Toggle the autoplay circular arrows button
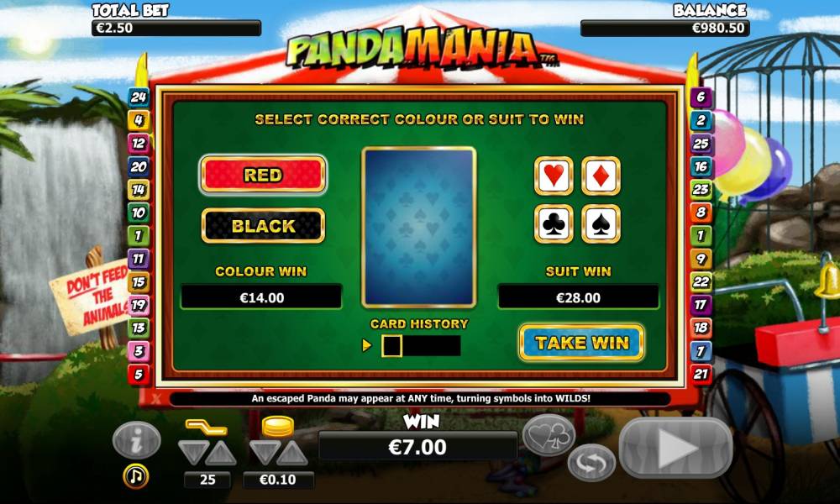 [591, 462]
